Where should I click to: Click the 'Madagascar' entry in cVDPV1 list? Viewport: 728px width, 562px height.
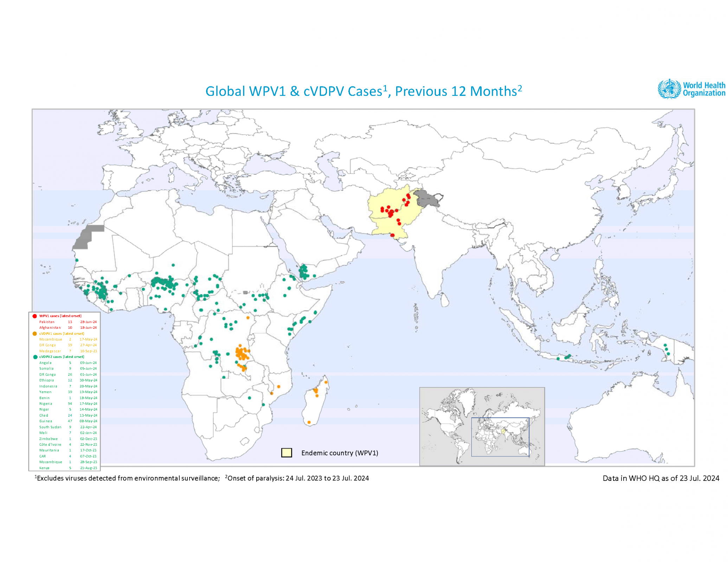click(50, 351)
